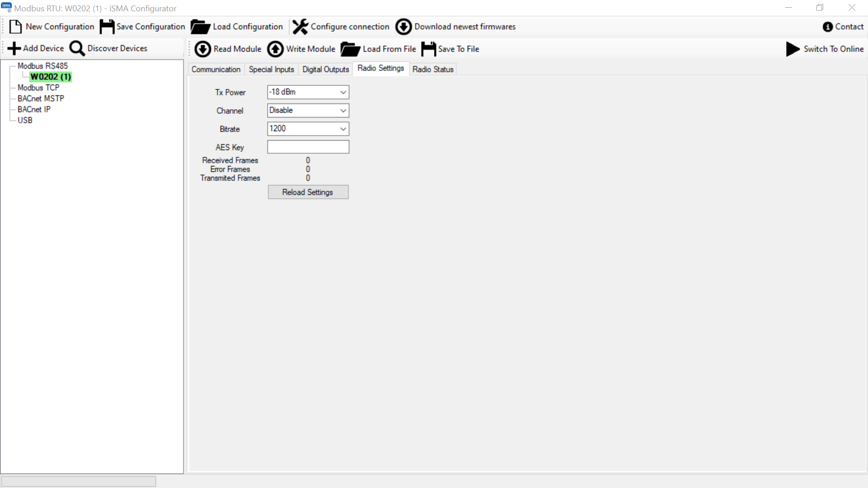Select BACnet MSTP in device tree
The width and height of the screenshot is (868, 488).
(x=41, y=99)
